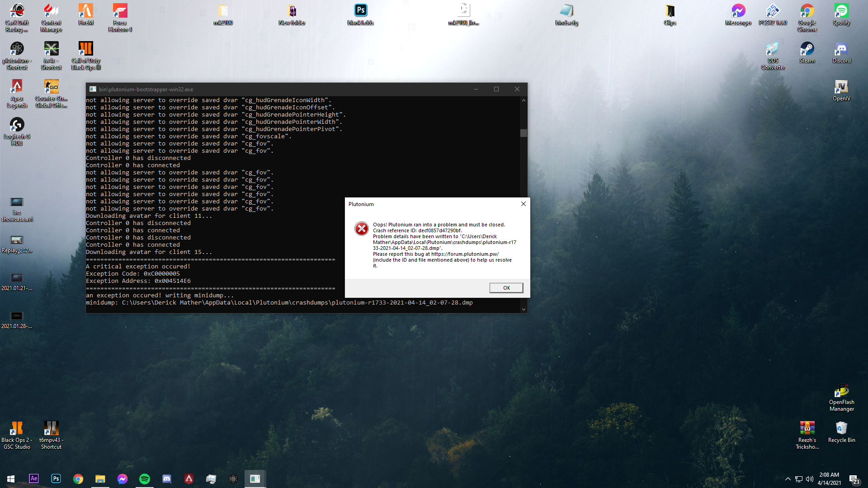868x488 pixels.
Task: Select the Clips folder icon
Action: 670,15
